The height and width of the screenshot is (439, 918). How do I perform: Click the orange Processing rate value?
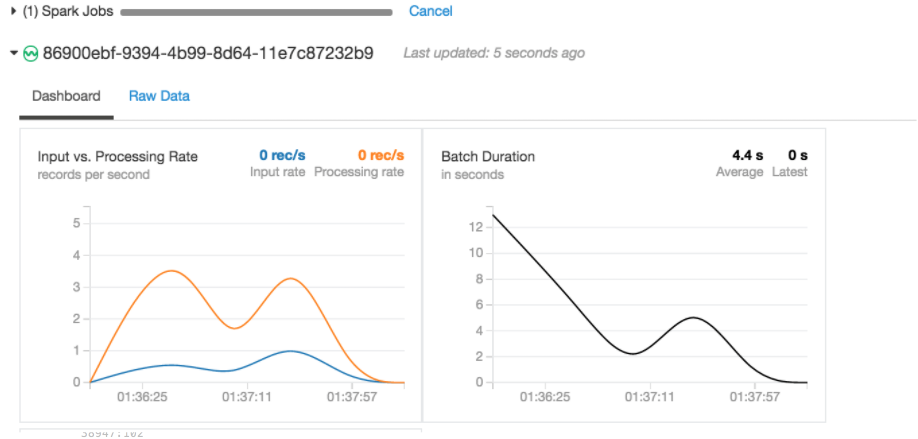[381, 156]
